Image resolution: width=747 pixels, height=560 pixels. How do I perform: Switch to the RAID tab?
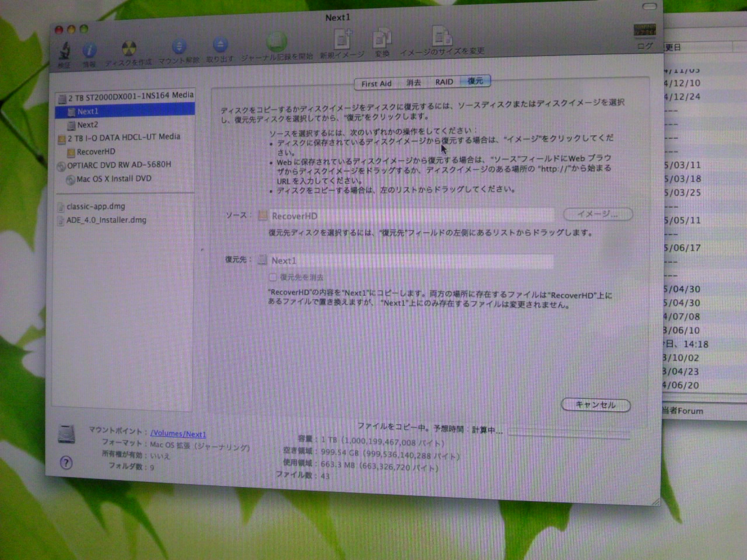[x=444, y=82]
